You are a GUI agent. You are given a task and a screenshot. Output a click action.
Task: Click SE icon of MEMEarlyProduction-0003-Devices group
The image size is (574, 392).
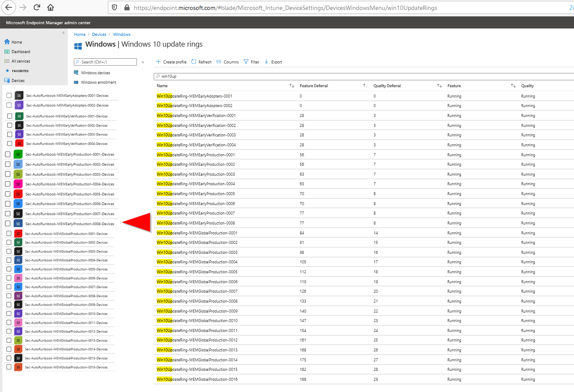click(x=18, y=174)
